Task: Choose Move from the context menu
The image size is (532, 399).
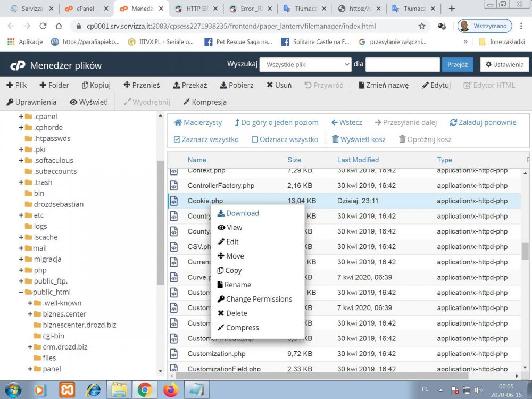Action: (231, 256)
